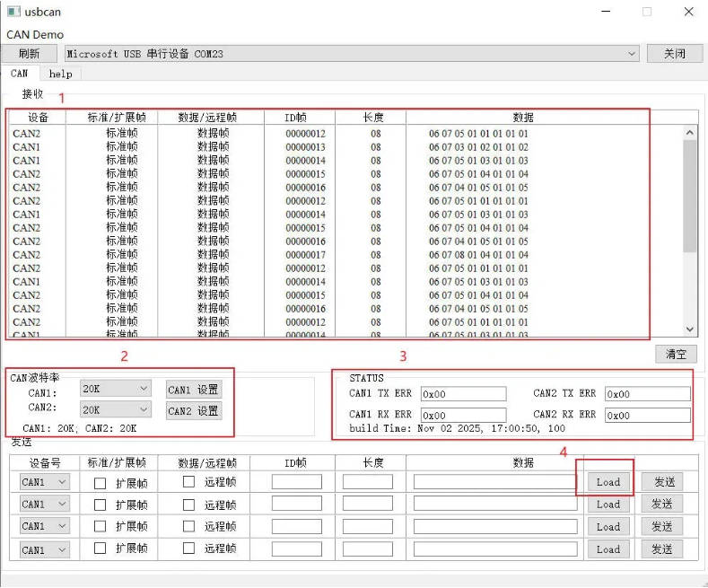This screenshot has width=708, height=588.
Task: Click the 设备 column header in receive table
Action: point(38,118)
